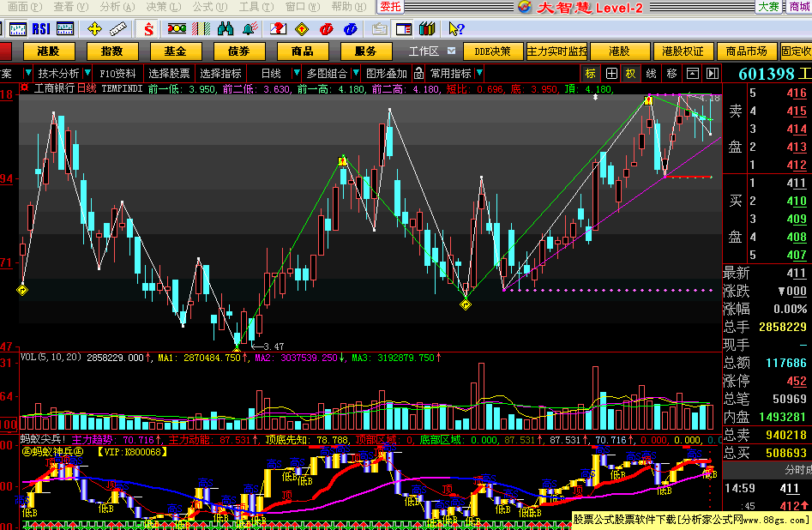812x530 pixels.
Task: Click the 债券 button
Action: pyautogui.click(x=239, y=51)
